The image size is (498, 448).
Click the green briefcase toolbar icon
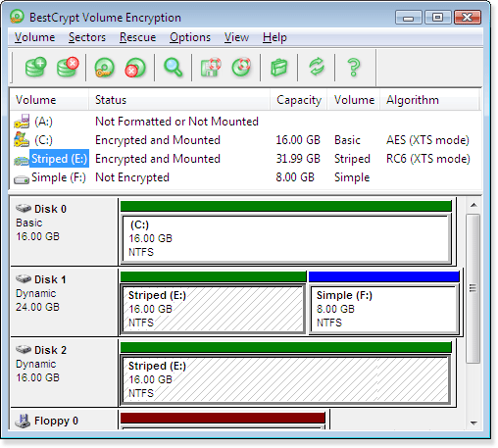(278, 68)
